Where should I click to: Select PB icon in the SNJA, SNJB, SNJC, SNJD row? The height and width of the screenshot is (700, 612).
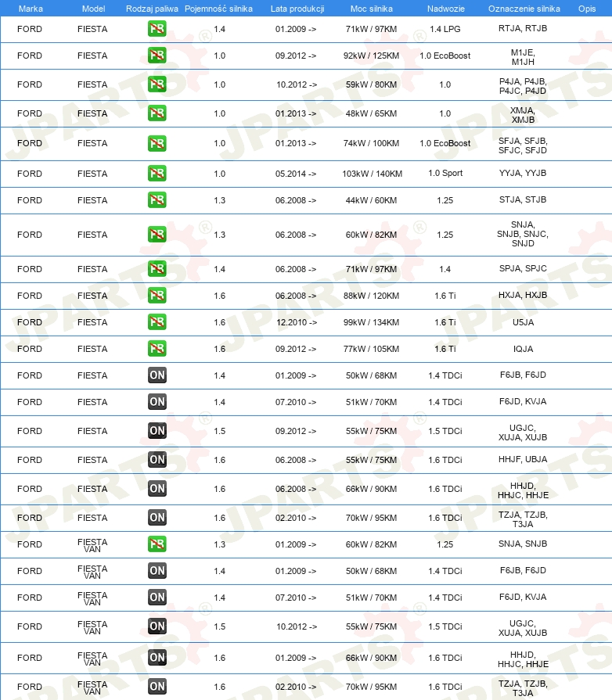157,235
